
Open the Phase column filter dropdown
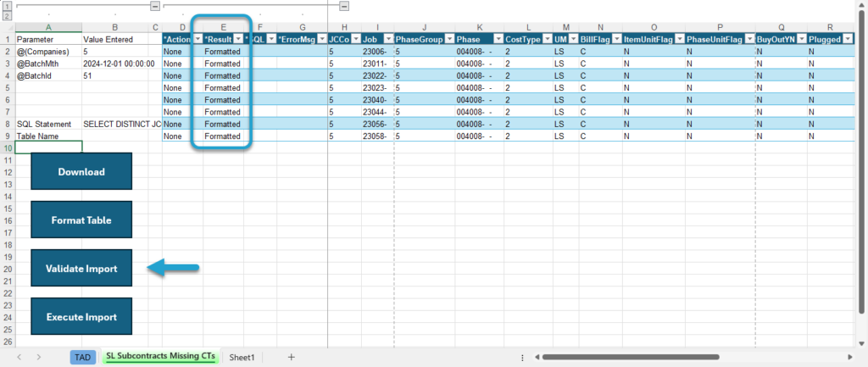(498, 39)
